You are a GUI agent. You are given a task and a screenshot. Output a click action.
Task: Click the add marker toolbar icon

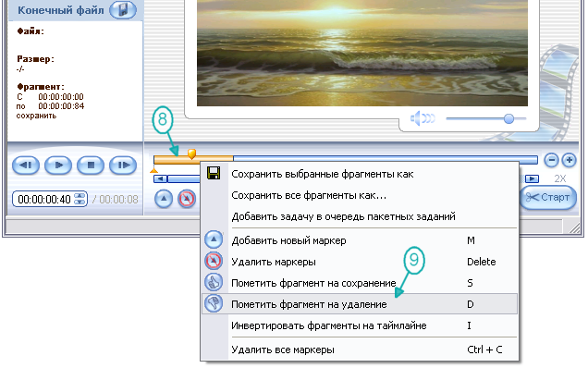164,199
